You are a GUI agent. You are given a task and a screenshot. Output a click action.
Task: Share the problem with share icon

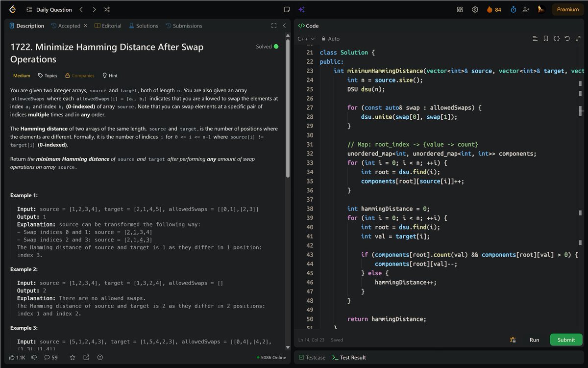coord(86,357)
